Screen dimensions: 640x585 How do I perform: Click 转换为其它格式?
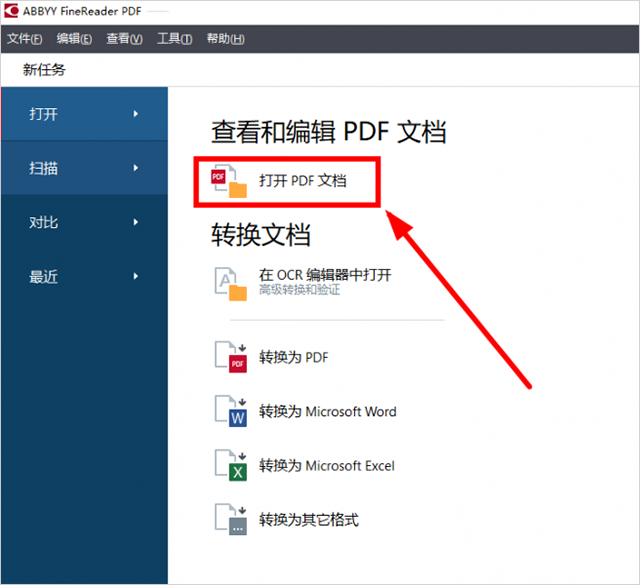coord(309,520)
